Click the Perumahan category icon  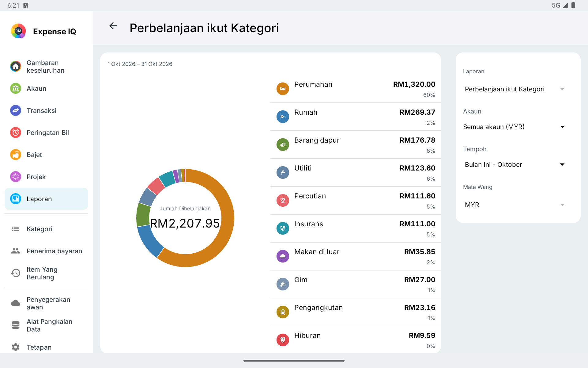point(283,89)
